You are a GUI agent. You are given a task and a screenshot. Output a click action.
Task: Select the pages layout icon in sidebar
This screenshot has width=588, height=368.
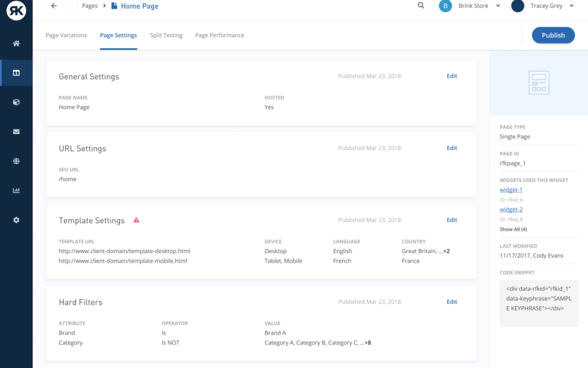16,73
